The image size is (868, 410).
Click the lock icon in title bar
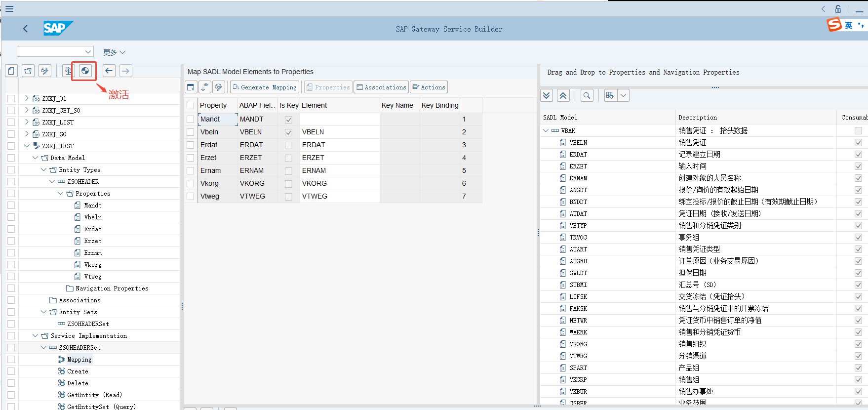pos(838,9)
